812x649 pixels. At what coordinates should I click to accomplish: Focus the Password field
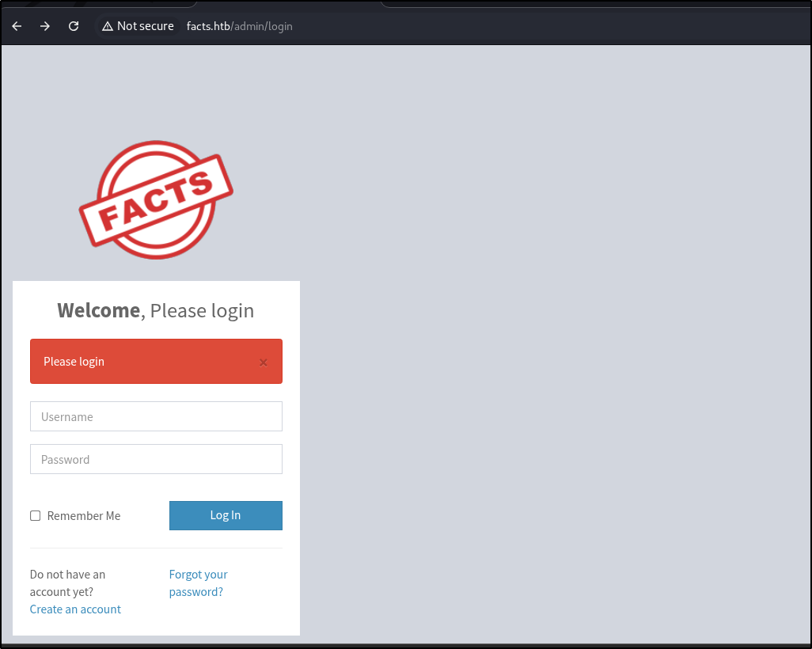pos(156,459)
